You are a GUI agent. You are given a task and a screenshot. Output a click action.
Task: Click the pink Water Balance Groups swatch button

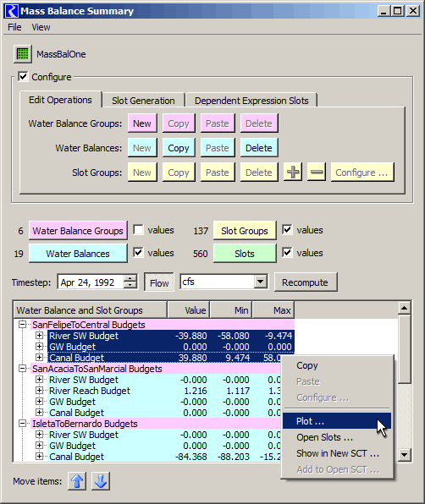[78, 231]
